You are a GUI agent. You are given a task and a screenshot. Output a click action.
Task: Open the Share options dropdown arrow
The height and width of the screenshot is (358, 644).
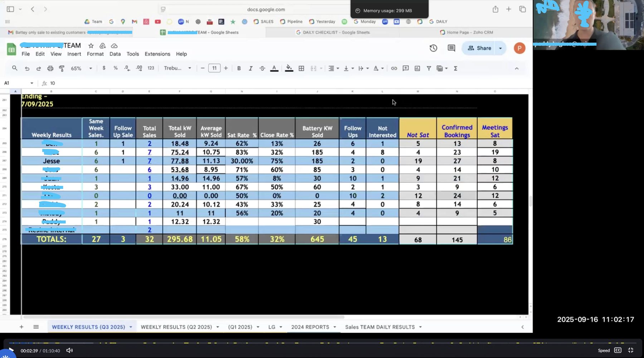click(x=501, y=48)
